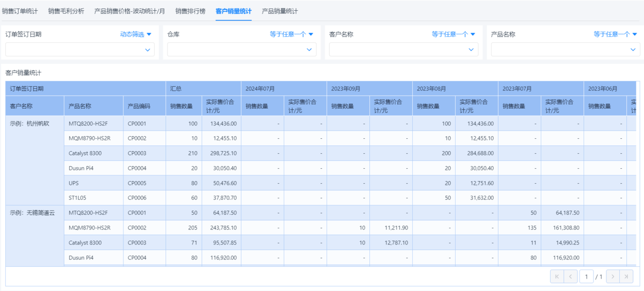Switch to the 产品销量统计 tab
The width and height of the screenshot is (644, 291).
(280, 11)
